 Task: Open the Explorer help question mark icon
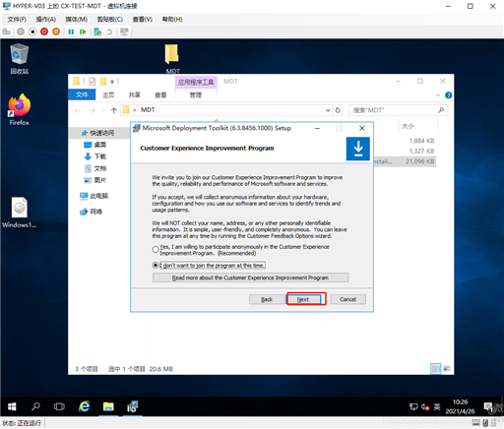coord(448,95)
